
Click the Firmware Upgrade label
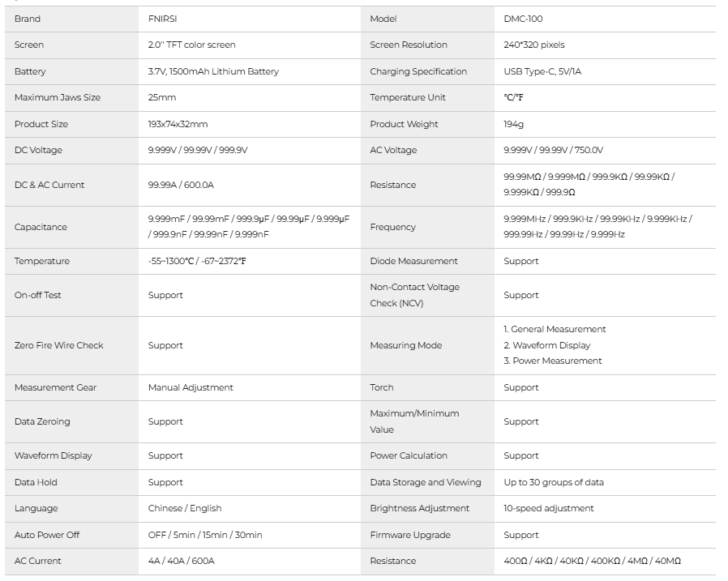tap(410, 535)
